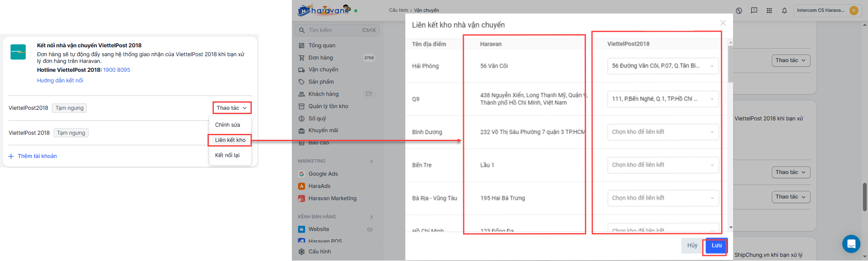Open the feedback message icon in top bar
The width and height of the screenshot is (868, 261).
point(754,11)
